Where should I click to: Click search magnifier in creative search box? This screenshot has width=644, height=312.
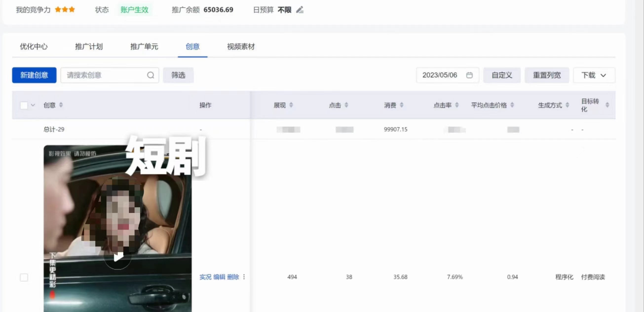click(x=151, y=75)
